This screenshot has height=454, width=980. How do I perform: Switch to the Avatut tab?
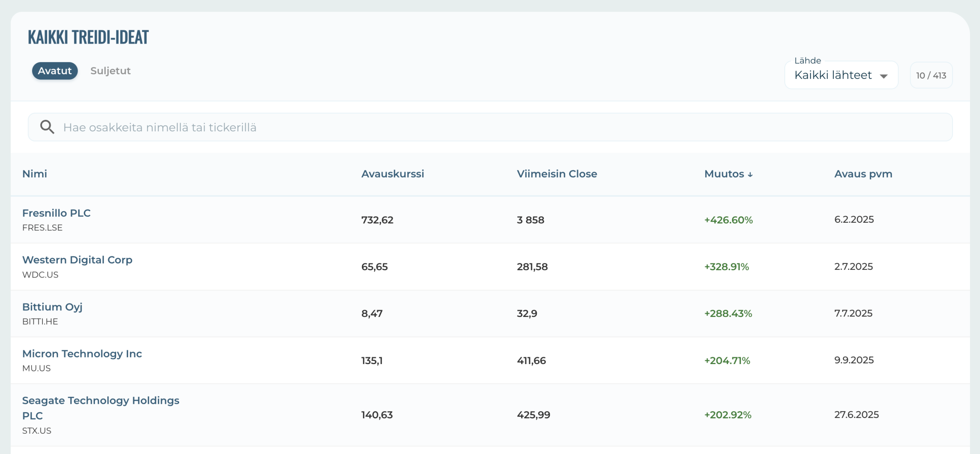click(x=55, y=71)
